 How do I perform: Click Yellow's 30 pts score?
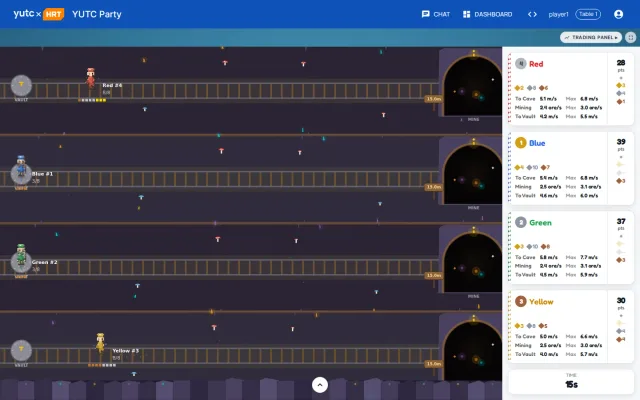pos(621,303)
